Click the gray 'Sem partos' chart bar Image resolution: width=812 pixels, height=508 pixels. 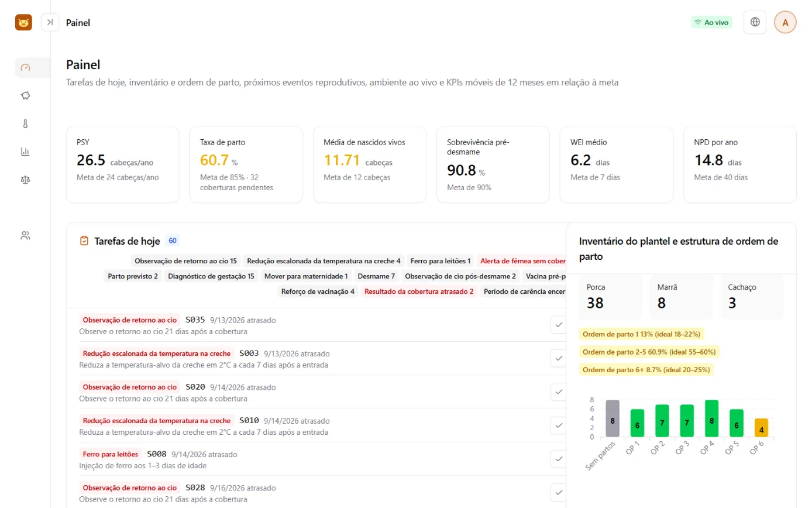pyautogui.click(x=613, y=418)
